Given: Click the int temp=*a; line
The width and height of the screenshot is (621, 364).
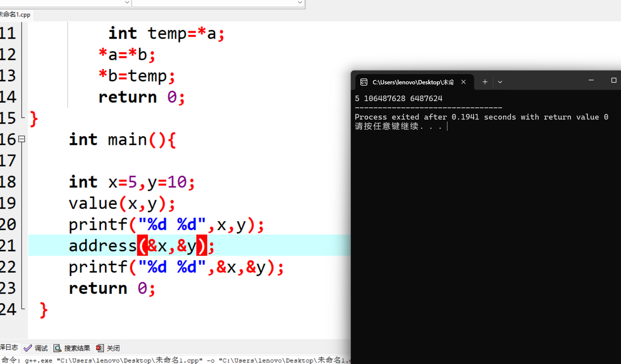Looking at the screenshot, I should (x=166, y=33).
